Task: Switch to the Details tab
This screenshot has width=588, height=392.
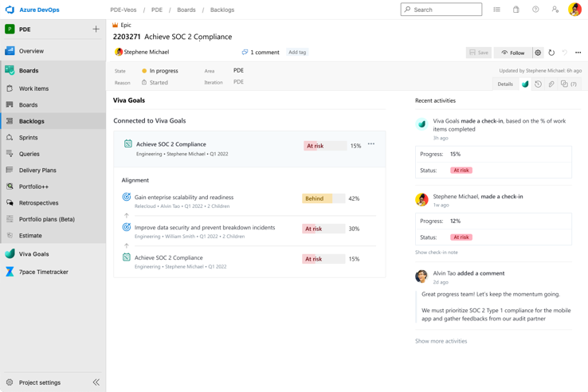Action: (x=505, y=84)
